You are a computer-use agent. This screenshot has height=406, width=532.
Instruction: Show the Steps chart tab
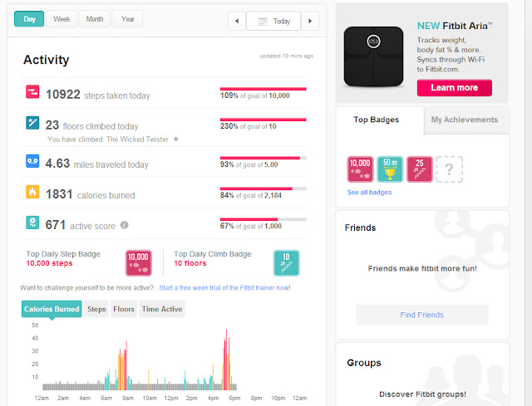point(96,309)
